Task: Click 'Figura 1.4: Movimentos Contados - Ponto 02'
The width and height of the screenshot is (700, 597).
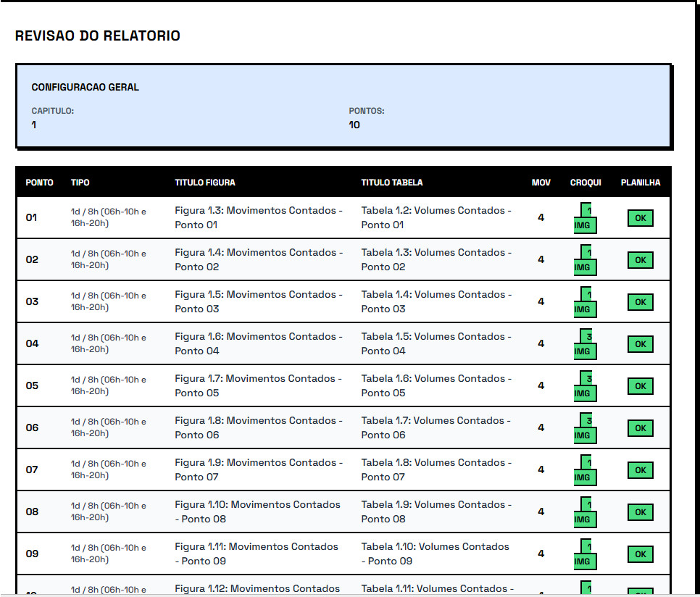Action: pos(259,259)
